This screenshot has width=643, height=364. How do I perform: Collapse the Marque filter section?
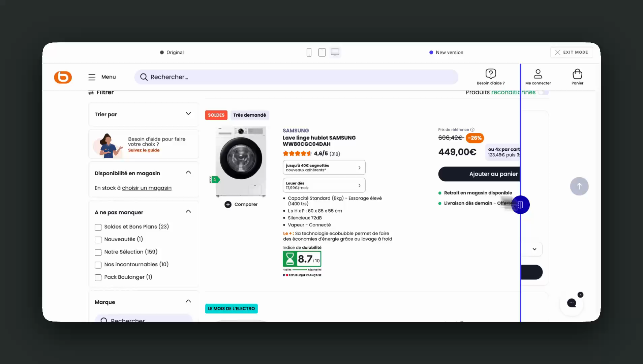click(188, 301)
